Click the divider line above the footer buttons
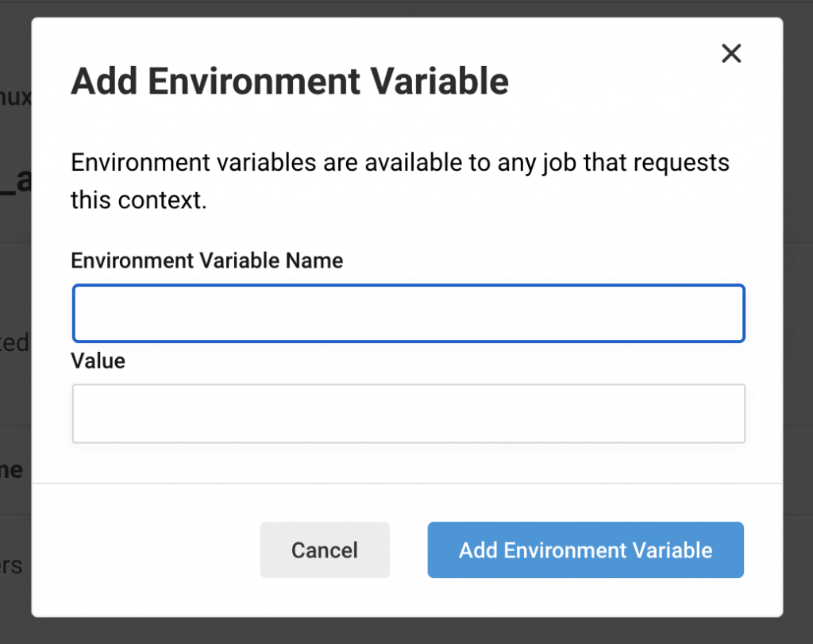Screen dimensions: 813x644 [406, 483]
